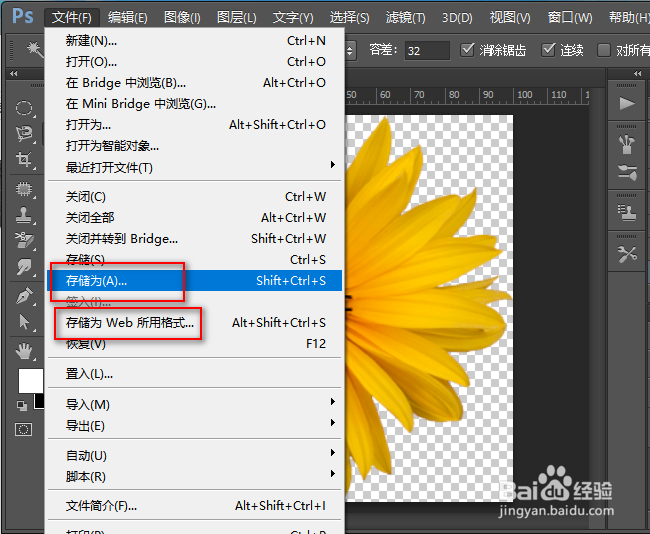Screen dimensions: 650x534
Task: Collapse the right panel dock double-arrow
Action: pos(638,73)
